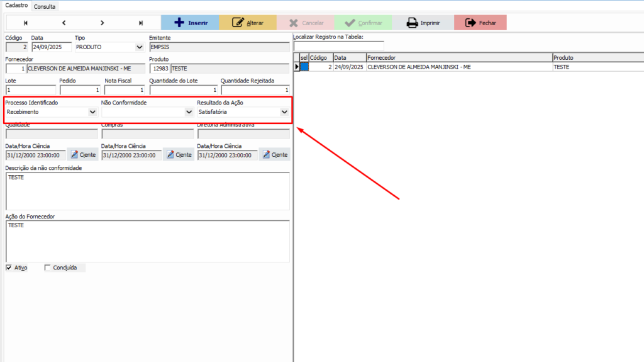Select the Cadastro tab
Image resolution: width=644 pixels, height=362 pixels.
(16, 6)
